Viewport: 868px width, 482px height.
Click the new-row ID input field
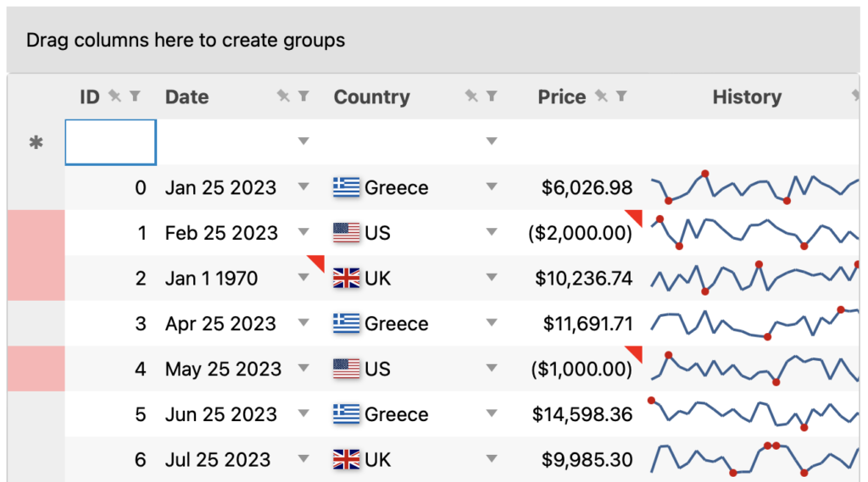111,142
